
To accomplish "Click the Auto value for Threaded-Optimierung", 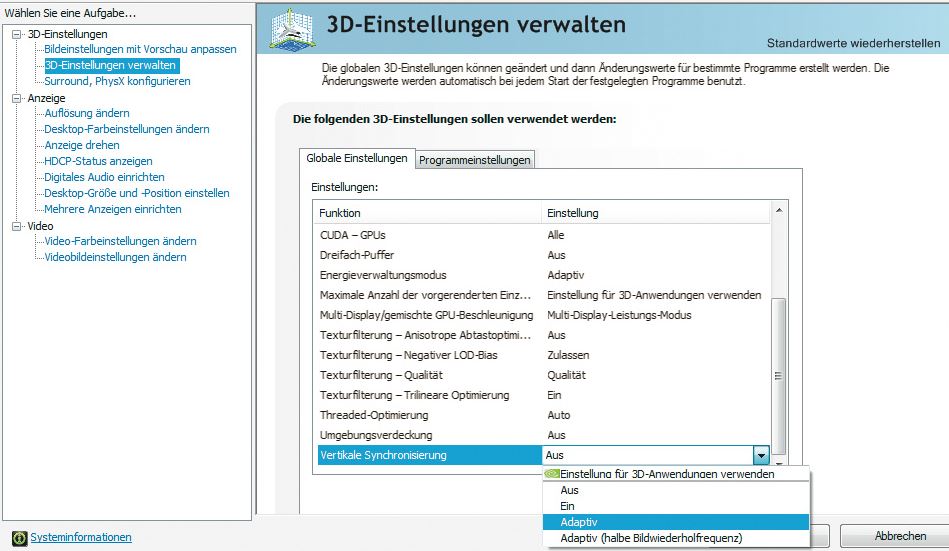I will 559,415.
